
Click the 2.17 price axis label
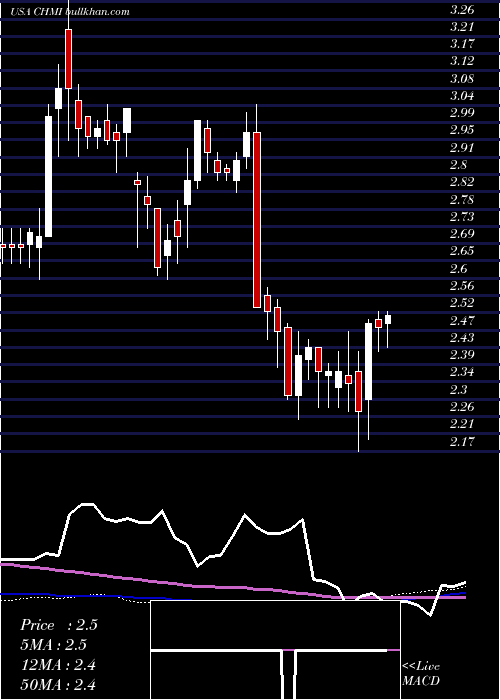(462, 442)
